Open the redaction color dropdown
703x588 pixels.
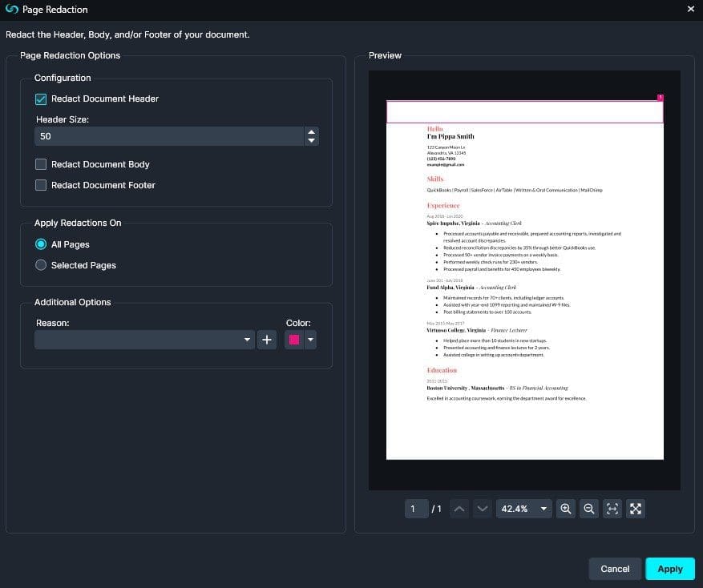311,340
